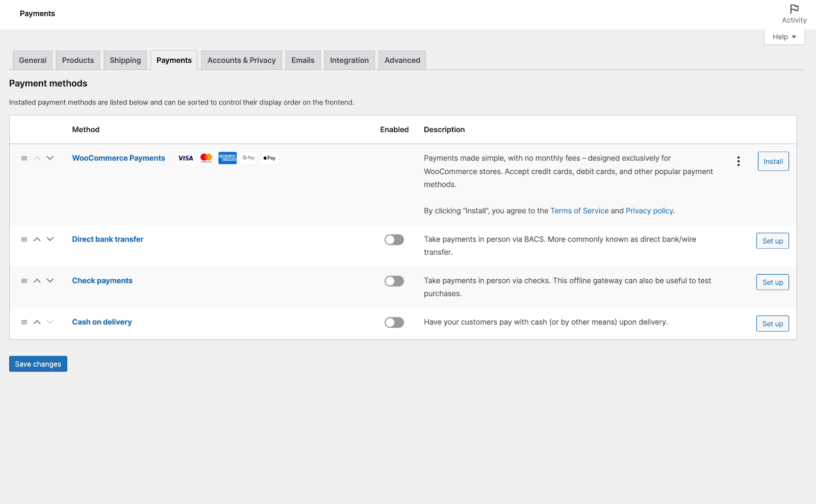Enable Check payments toggle
816x504 pixels.
[394, 281]
